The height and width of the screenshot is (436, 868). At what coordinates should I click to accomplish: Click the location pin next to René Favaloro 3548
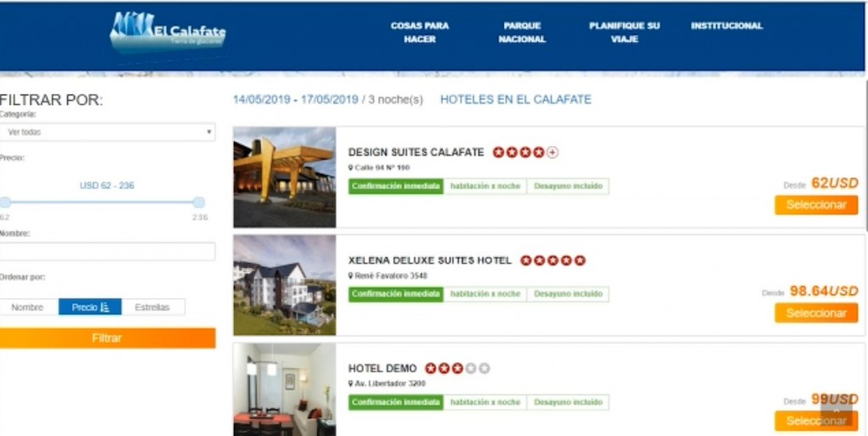coord(350,276)
